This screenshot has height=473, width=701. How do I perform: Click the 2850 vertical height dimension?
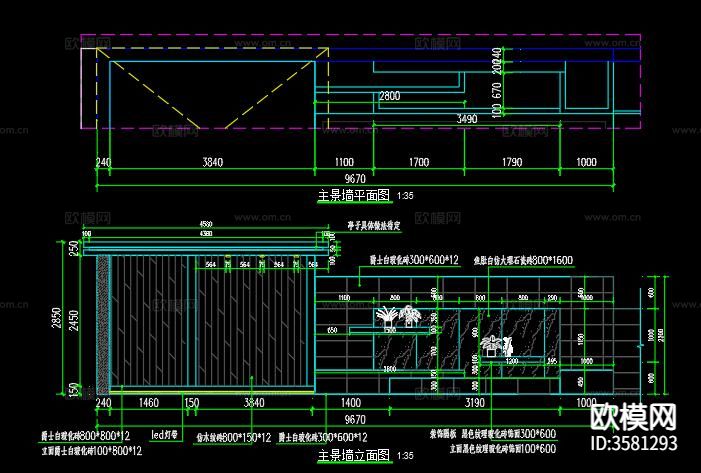click(x=56, y=317)
